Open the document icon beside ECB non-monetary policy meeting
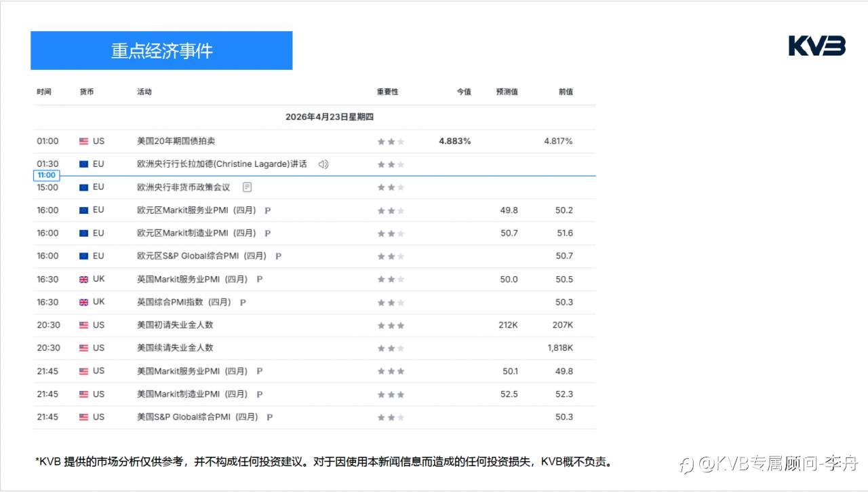The width and height of the screenshot is (868, 492). (x=247, y=187)
